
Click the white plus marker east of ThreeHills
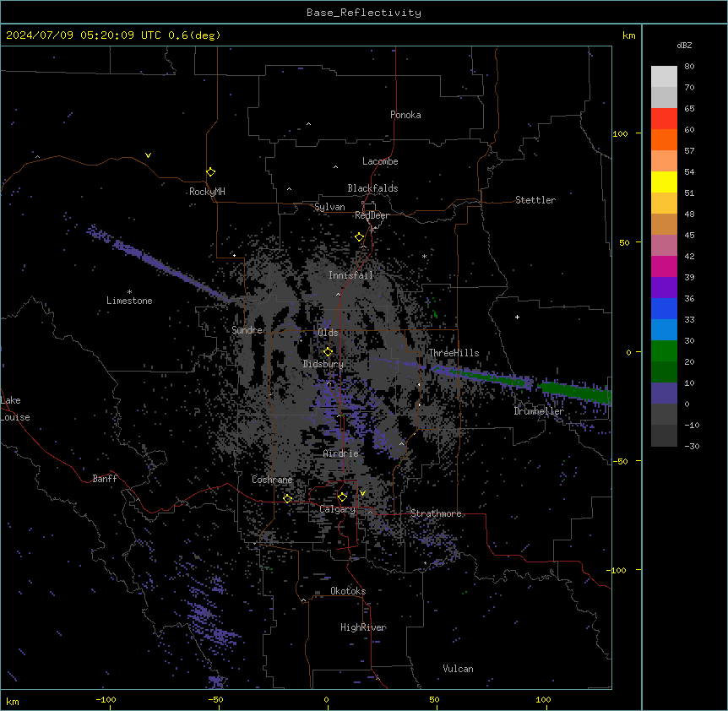[517, 317]
